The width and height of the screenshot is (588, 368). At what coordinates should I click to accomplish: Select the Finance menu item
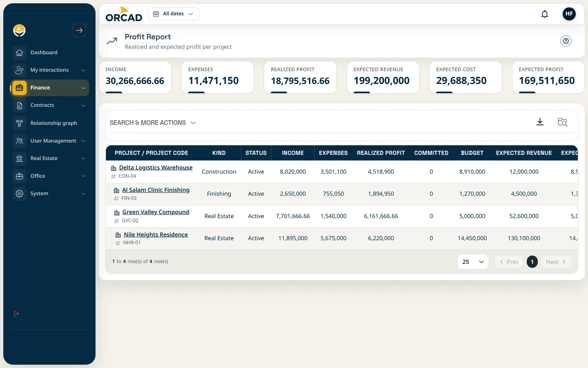pos(50,88)
